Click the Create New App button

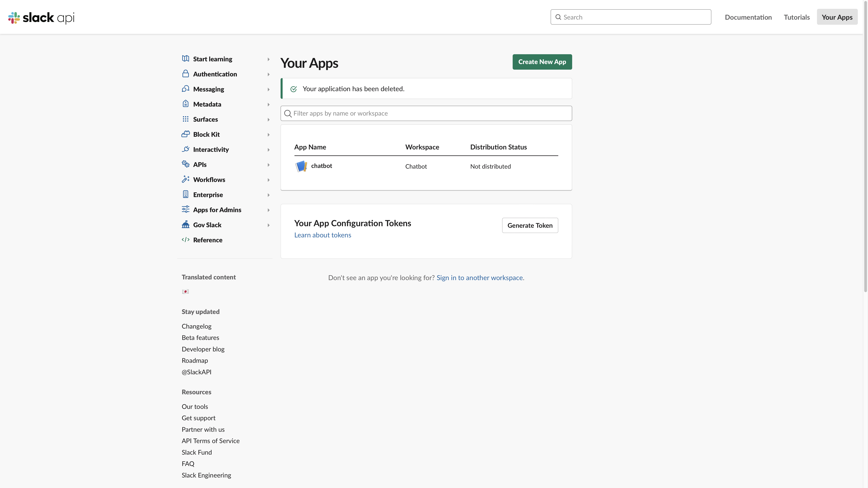[x=542, y=62]
